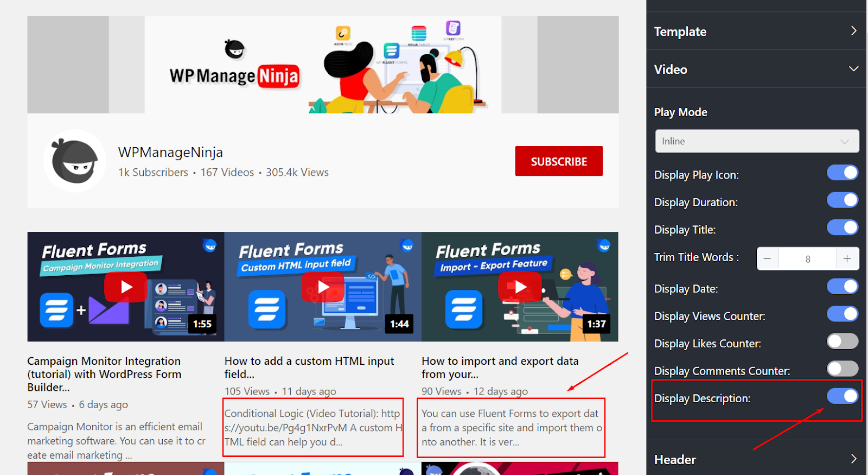Open Campaign Monitor Integration video title
Screen dimensions: 868x475
click(x=104, y=374)
